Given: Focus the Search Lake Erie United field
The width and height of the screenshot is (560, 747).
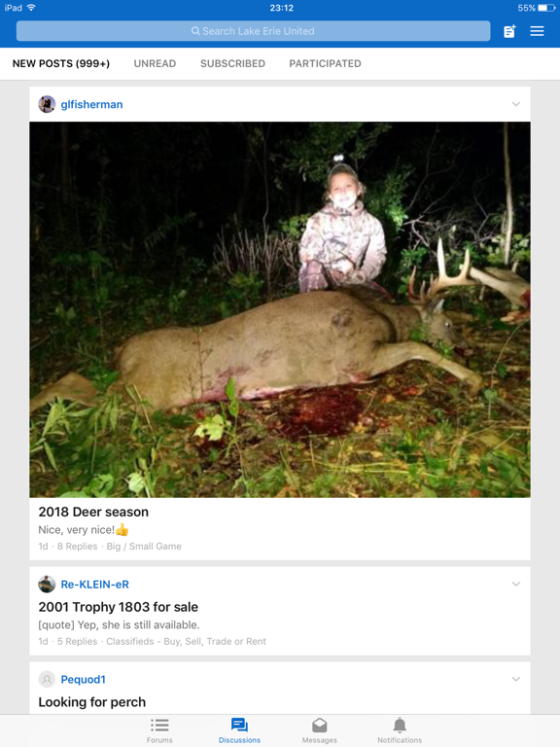Looking at the screenshot, I should pos(254,31).
